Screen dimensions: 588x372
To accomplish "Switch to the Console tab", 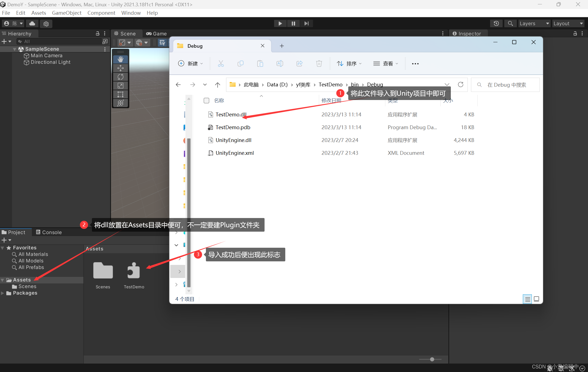I will [x=49, y=232].
